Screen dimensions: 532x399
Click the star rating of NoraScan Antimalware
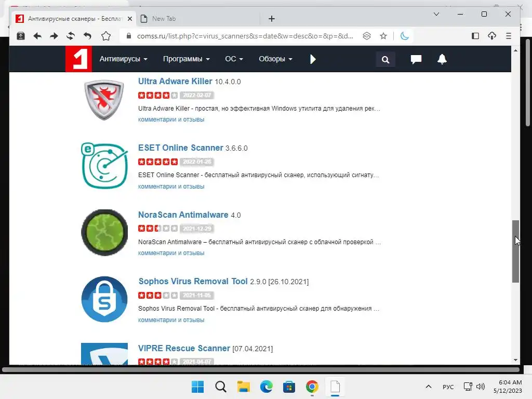coord(158,229)
